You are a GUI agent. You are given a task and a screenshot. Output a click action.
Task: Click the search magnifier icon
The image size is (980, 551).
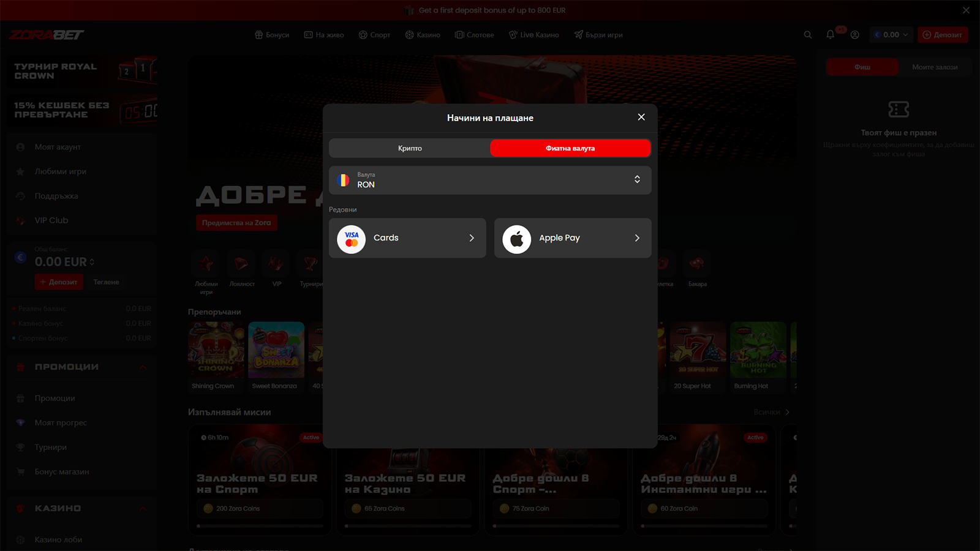tap(808, 35)
